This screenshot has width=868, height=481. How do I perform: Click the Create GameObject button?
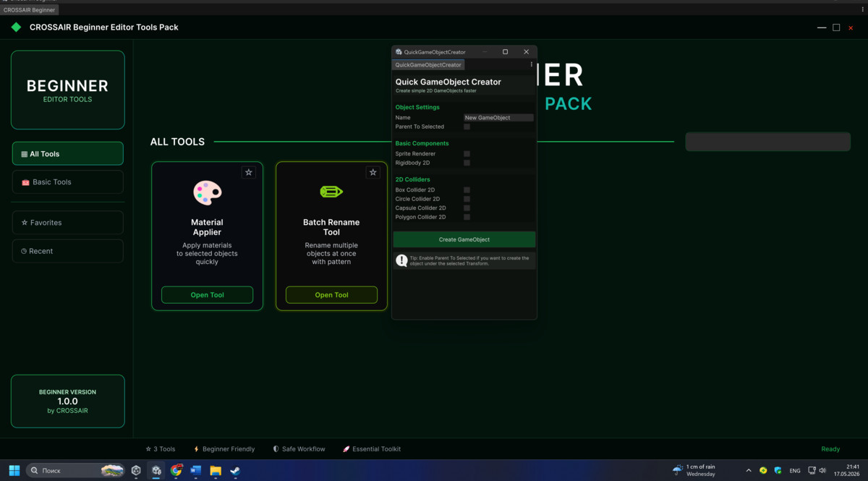(464, 239)
